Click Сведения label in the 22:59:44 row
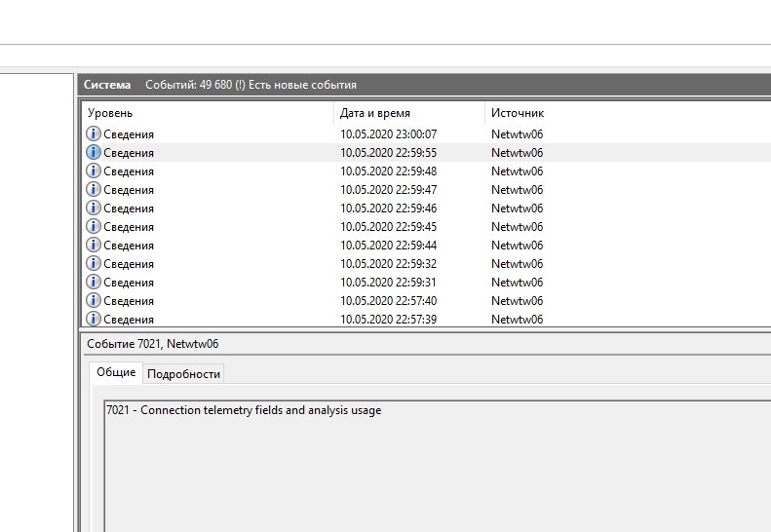 (x=129, y=246)
